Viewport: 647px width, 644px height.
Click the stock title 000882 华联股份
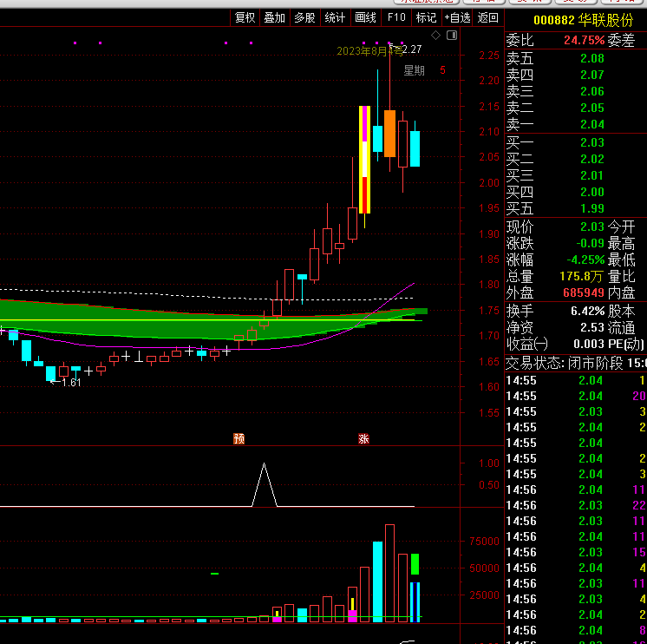click(x=584, y=20)
